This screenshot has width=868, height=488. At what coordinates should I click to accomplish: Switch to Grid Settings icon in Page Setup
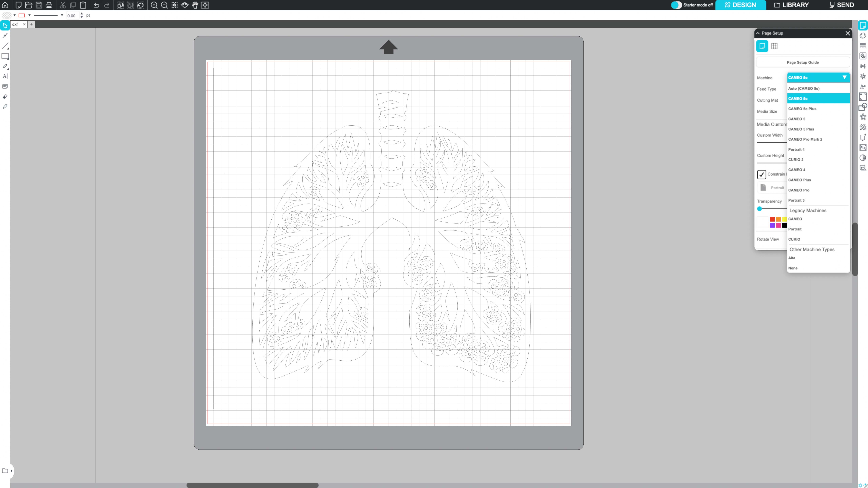774,46
